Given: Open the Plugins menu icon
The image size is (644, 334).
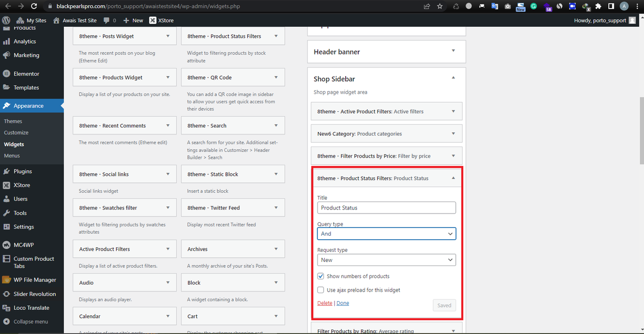Looking at the screenshot, I should 7,171.
